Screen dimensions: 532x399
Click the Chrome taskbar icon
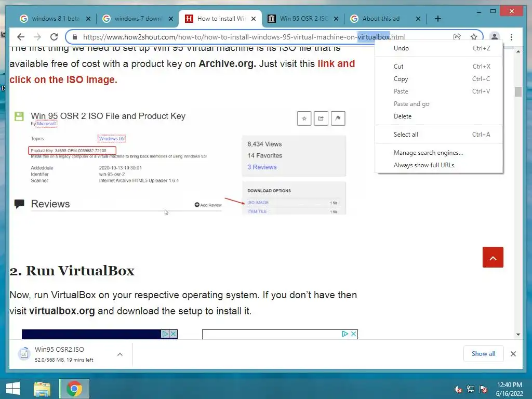click(74, 389)
